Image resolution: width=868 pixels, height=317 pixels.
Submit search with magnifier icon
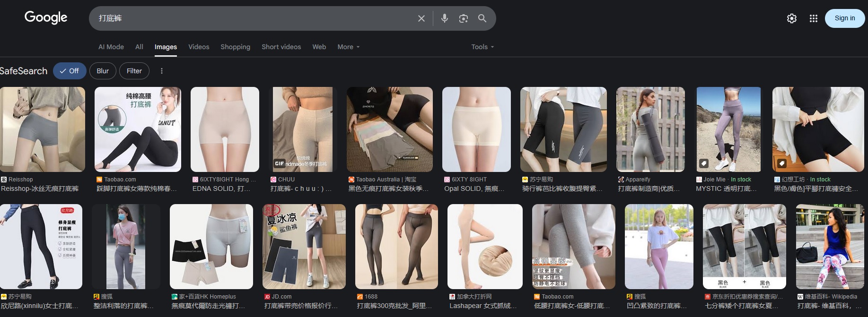click(482, 18)
